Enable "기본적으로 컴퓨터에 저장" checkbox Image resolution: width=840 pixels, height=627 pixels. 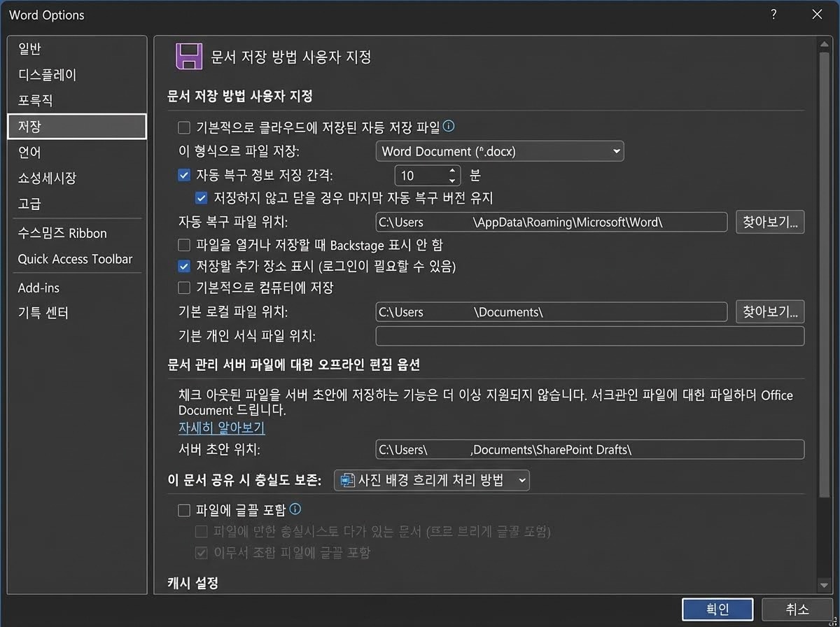183,288
